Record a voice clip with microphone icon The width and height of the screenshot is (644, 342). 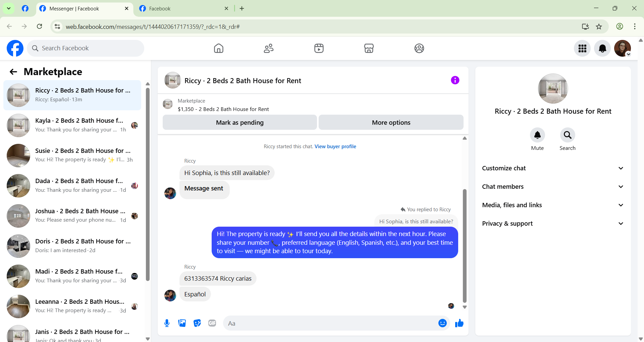tap(167, 323)
